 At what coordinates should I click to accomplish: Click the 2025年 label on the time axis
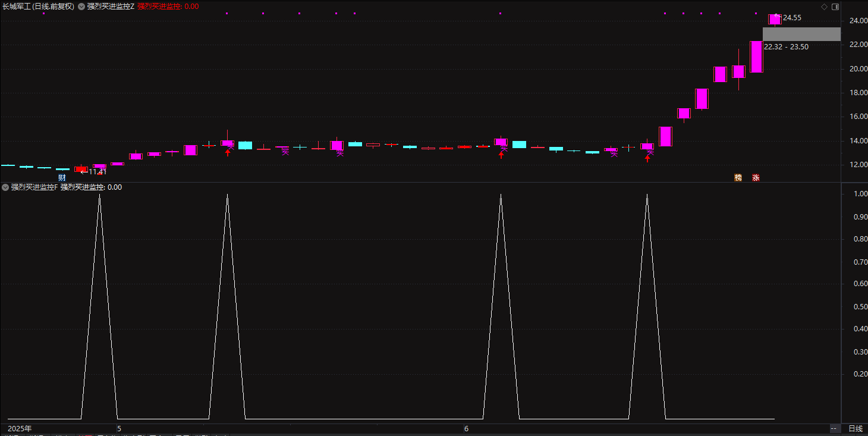click(x=20, y=428)
